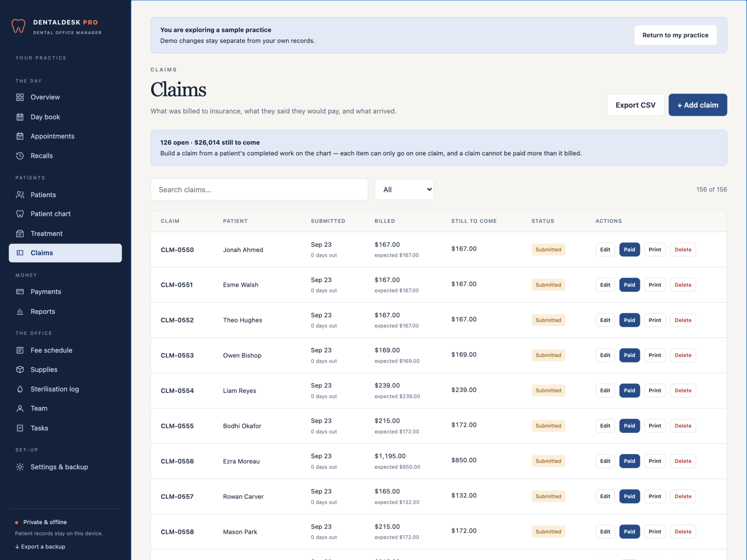Open the Sterilisation log
Screen dimensions: 747x560
coord(65,389)
